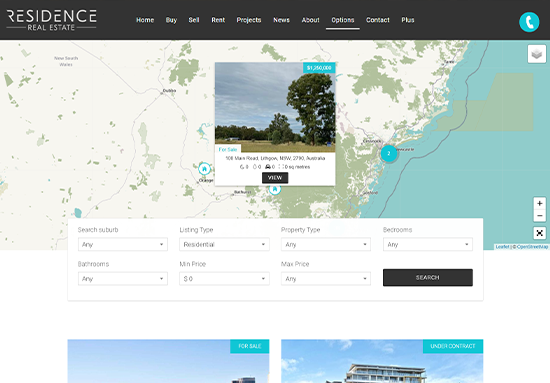The height and width of the screenshot is (383, 550).
Task: Select the property marker near Orange
Action: [x=204, y=169]
